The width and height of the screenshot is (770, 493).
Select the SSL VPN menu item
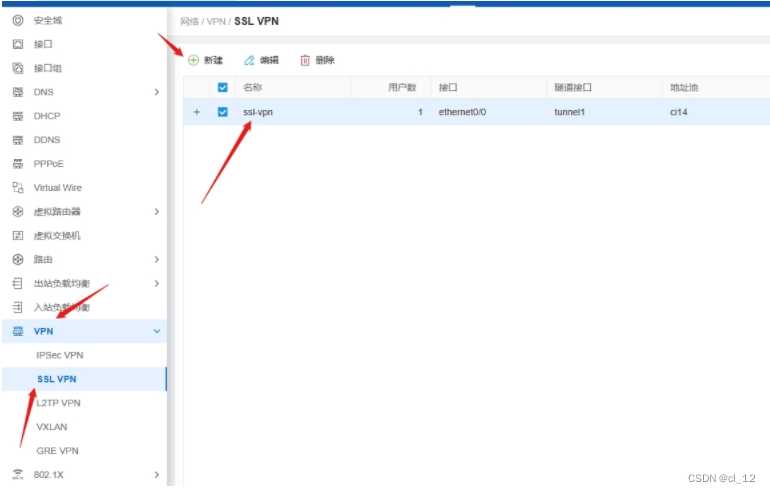pos(56,379)
